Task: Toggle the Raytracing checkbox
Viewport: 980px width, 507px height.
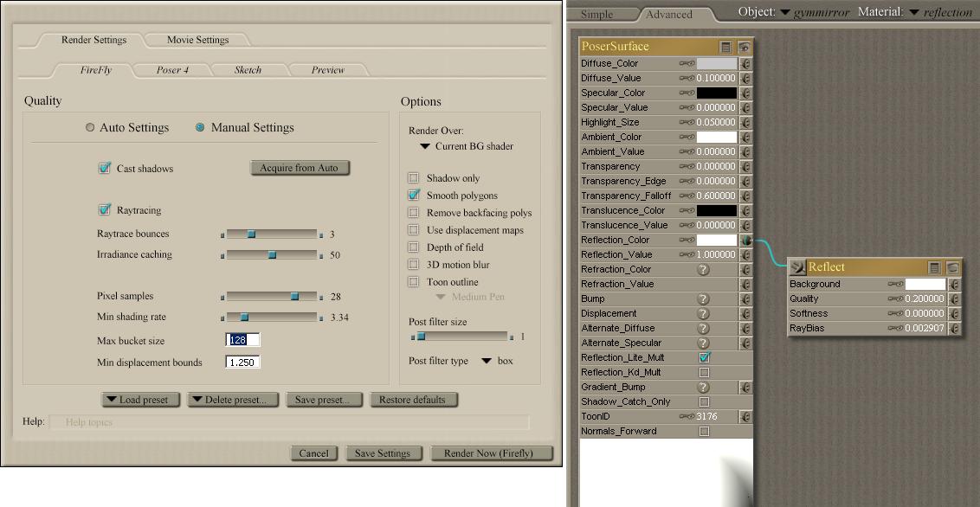Action: coord(105,209)
